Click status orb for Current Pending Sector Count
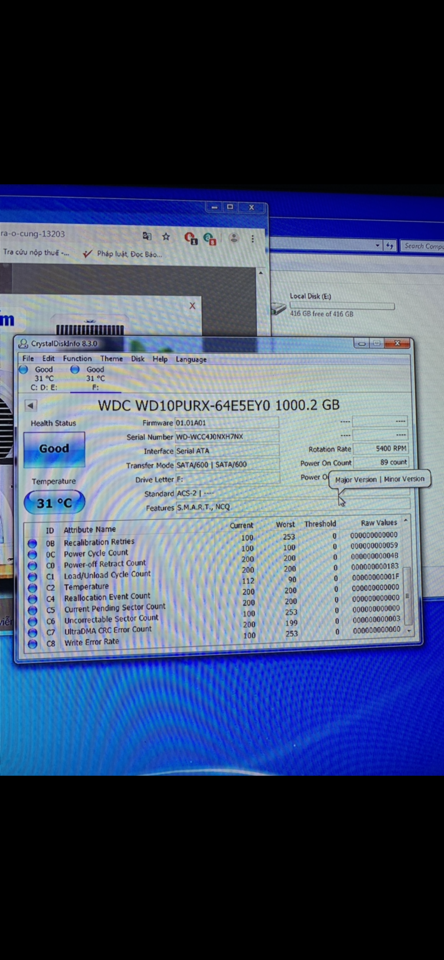The height and width of the screenshot is (960, 444). point(32,610)
